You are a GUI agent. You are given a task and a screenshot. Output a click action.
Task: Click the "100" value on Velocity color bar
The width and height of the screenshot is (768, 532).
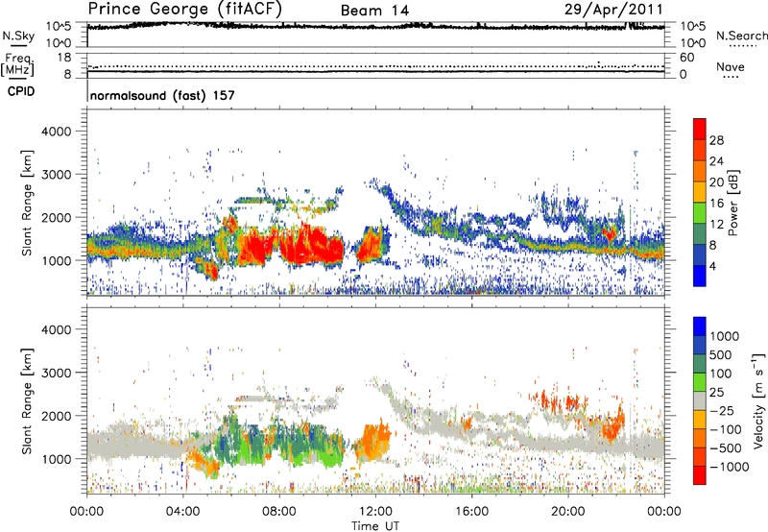click(x=719, y=374)
